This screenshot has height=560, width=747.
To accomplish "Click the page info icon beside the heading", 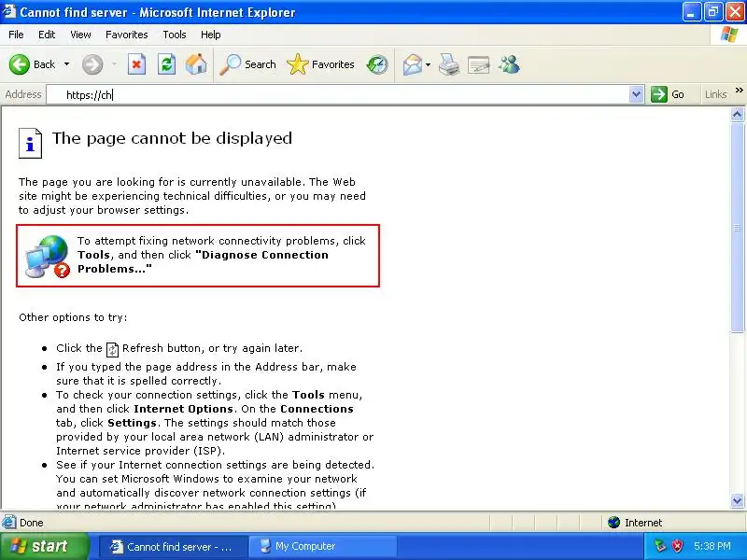I will pos(30,143).
